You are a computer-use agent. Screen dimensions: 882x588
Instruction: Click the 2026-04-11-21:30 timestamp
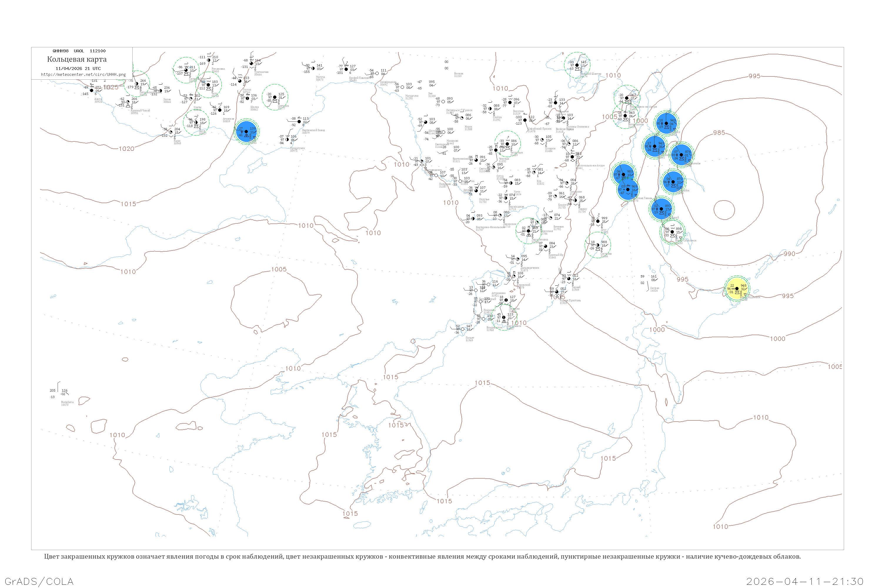[805, 581]
